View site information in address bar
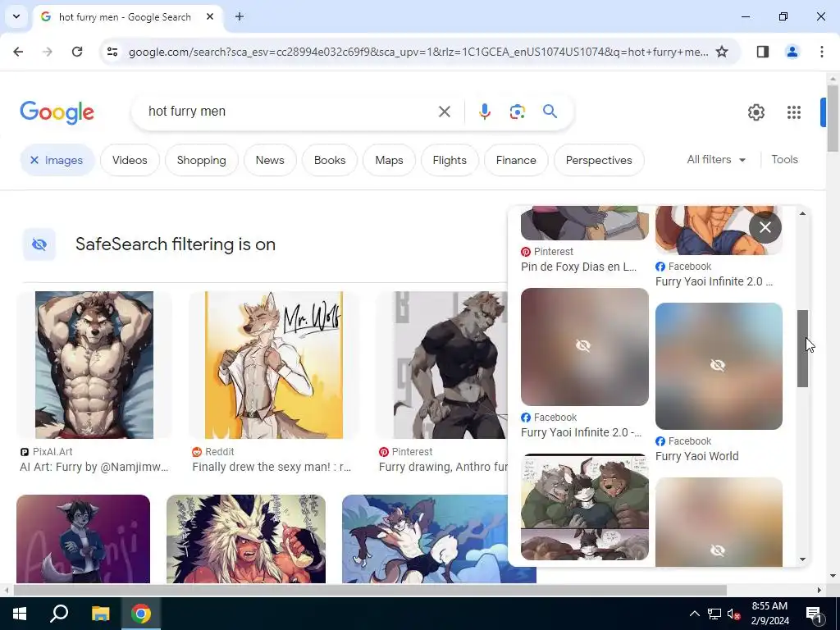The image size is (840, 630). pyautogui.click(x=112, y=52)
